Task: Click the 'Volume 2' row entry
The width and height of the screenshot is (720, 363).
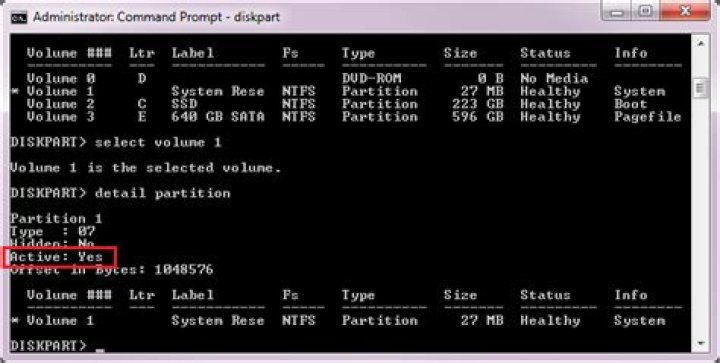Action: 61,104
